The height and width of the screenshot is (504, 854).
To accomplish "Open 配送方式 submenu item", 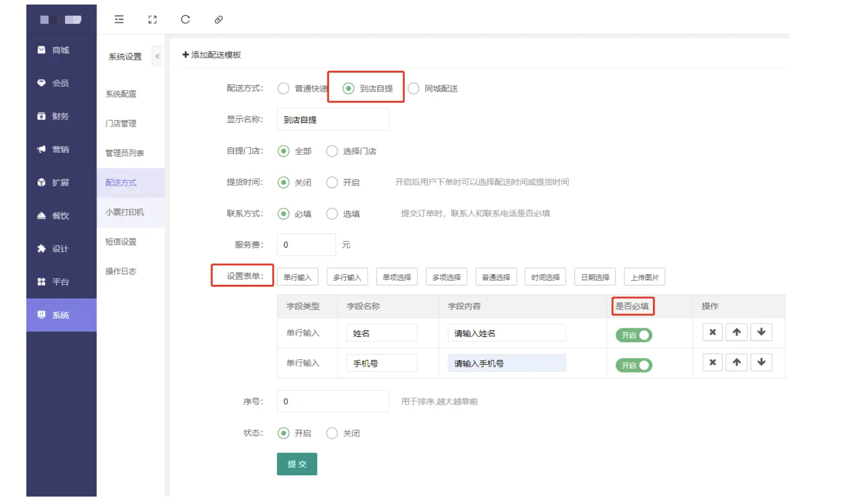I will [131, 183].
